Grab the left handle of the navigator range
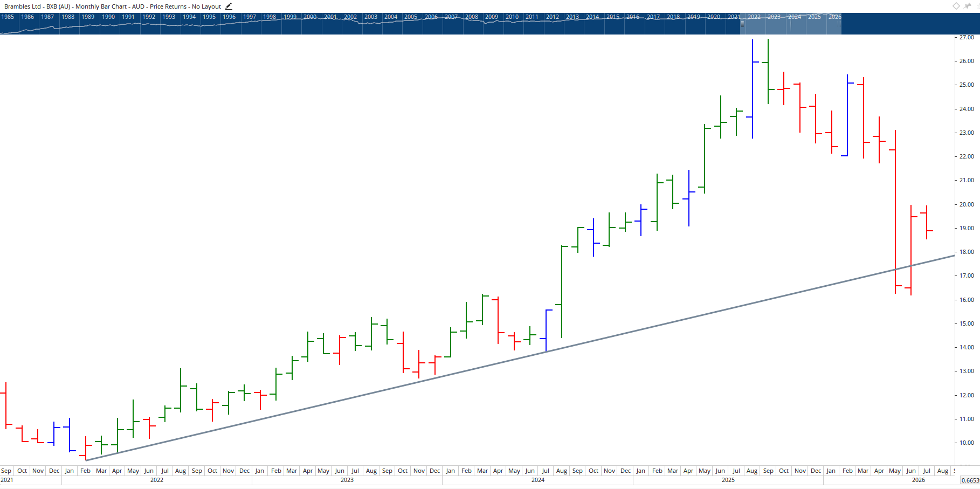 [742, 23]
